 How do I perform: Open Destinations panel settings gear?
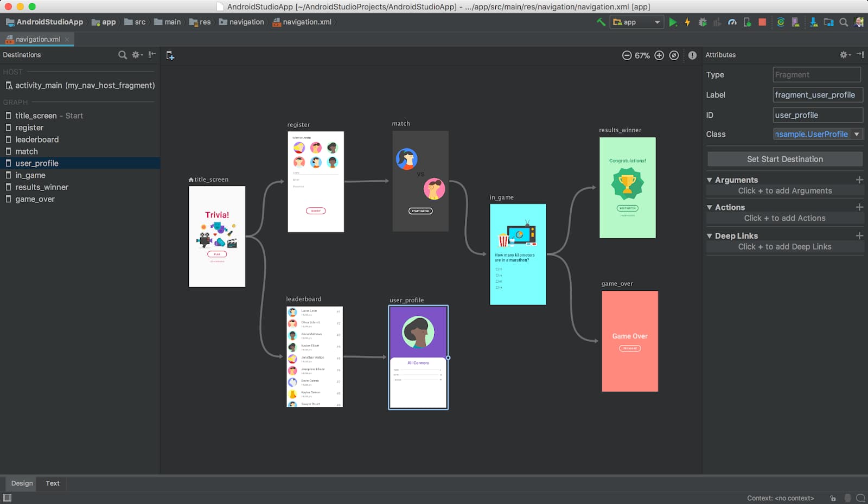pyautogui.click(x=135, y=55)
